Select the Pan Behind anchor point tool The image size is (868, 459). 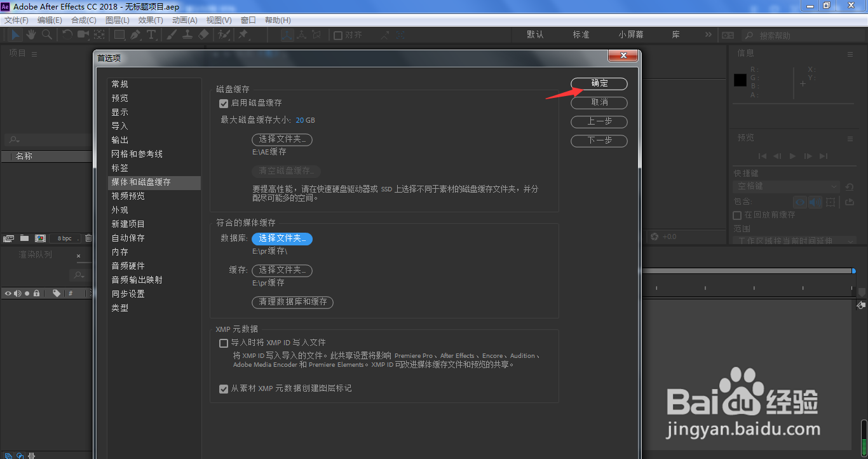coord(100,34)
